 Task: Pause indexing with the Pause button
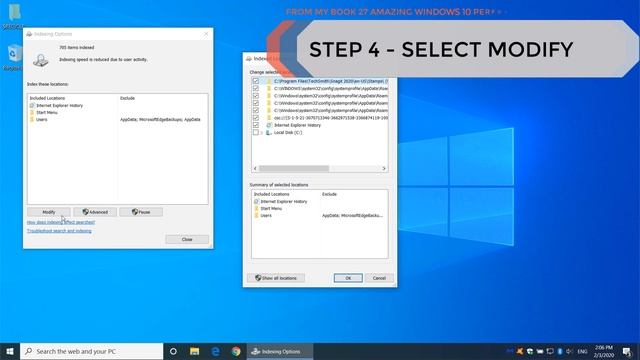[141, 212]
